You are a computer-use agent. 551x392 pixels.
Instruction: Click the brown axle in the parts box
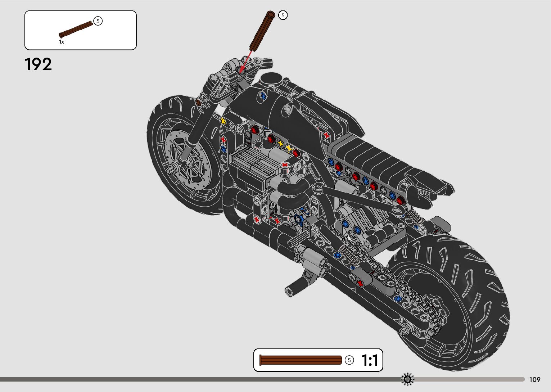[76, 30]
